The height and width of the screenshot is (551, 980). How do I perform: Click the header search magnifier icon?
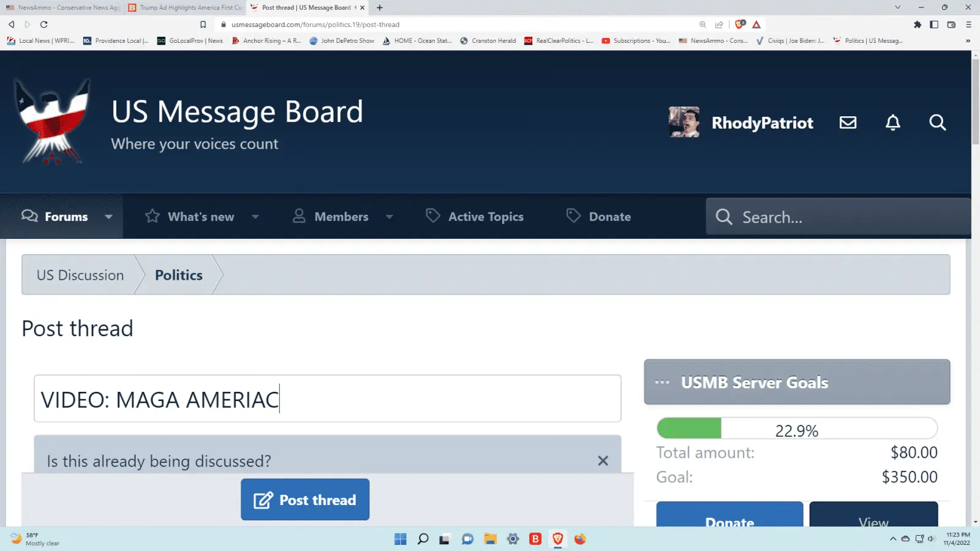click(x=938, y=122)
